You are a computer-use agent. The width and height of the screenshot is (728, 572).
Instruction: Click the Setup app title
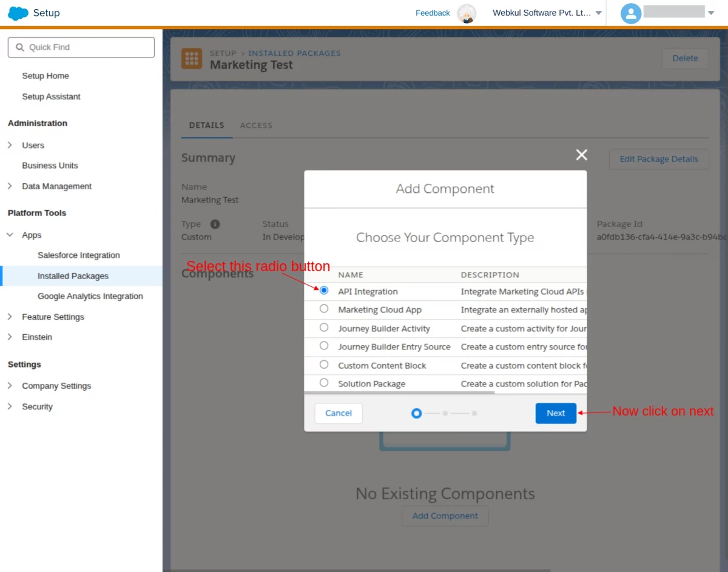(47, 13)
